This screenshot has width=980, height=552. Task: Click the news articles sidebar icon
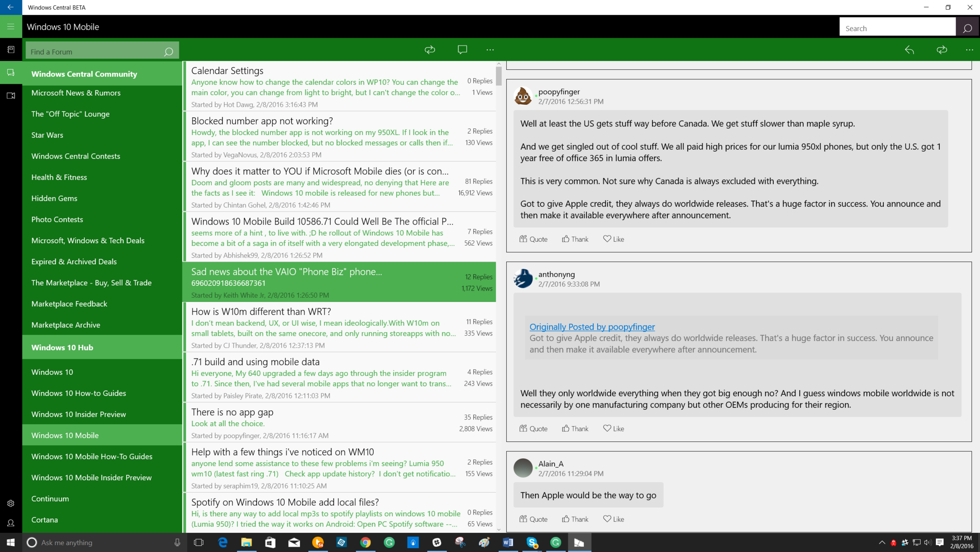pyautogui.click(x=11, y=50)
